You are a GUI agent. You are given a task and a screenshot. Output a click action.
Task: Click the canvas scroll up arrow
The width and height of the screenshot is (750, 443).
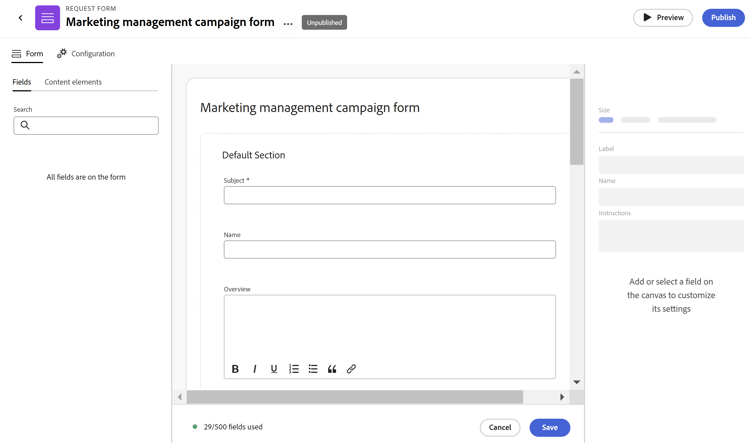[576, 72]
